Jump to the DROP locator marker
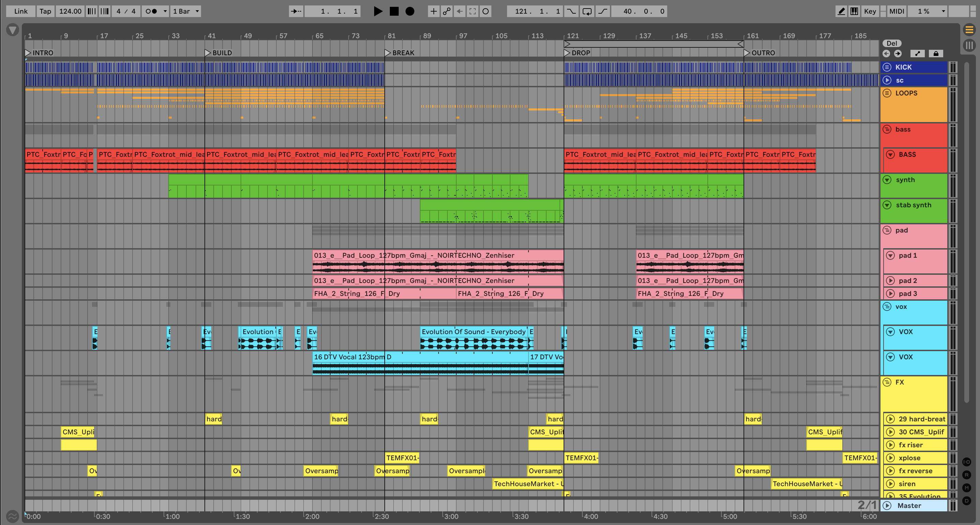 coord(567,53)
